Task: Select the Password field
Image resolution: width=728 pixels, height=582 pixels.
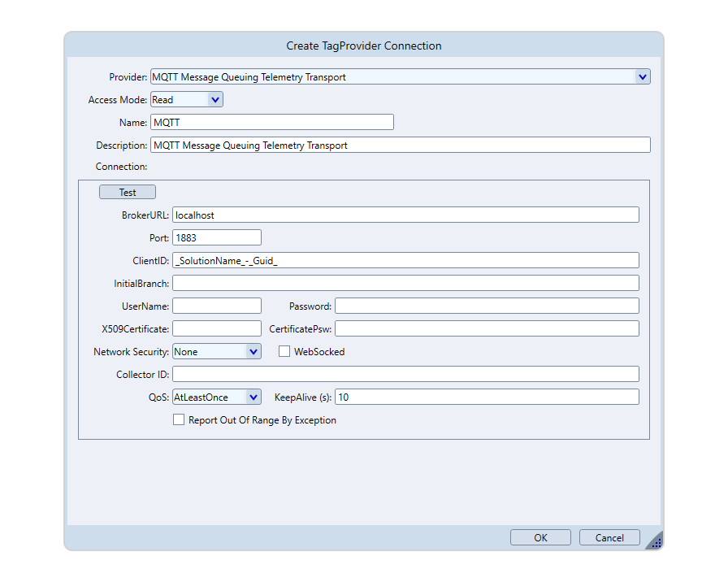Action: coord(487,306)
